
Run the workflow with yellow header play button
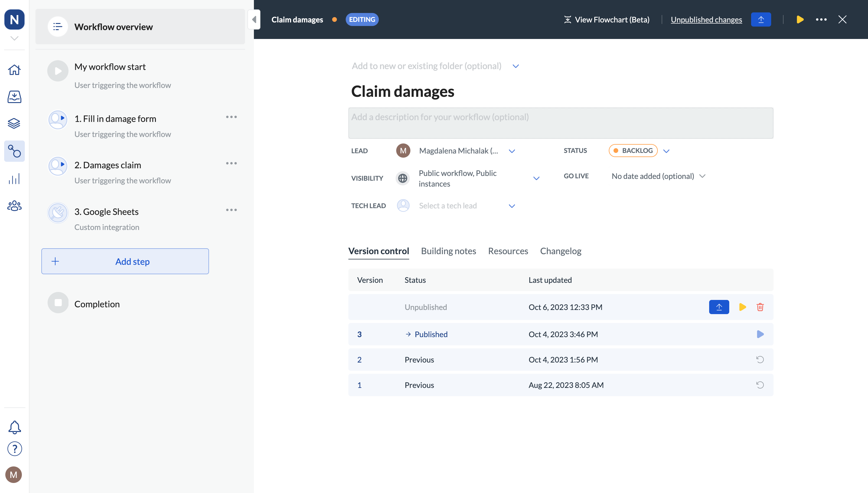800,20
